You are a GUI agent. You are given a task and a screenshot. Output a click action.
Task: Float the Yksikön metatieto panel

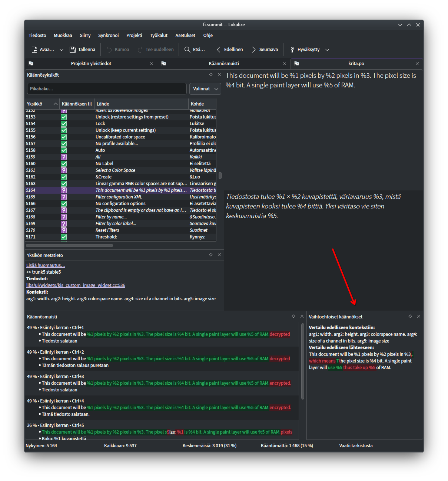(x=211, y=255)
